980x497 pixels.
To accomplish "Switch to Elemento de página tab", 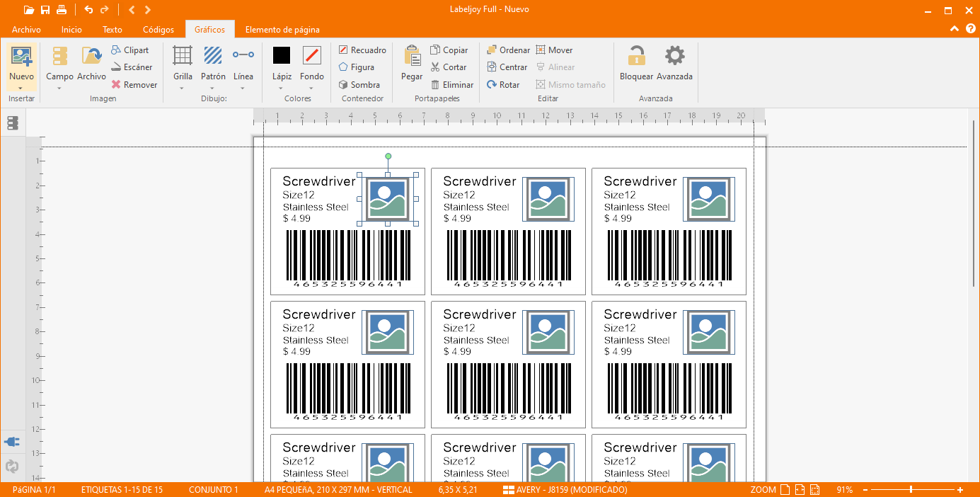I will (x=282, y=30).
